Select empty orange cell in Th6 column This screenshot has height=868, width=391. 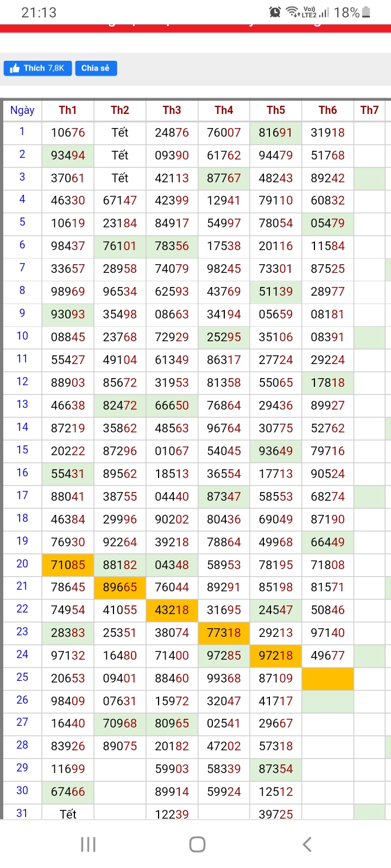327,679
